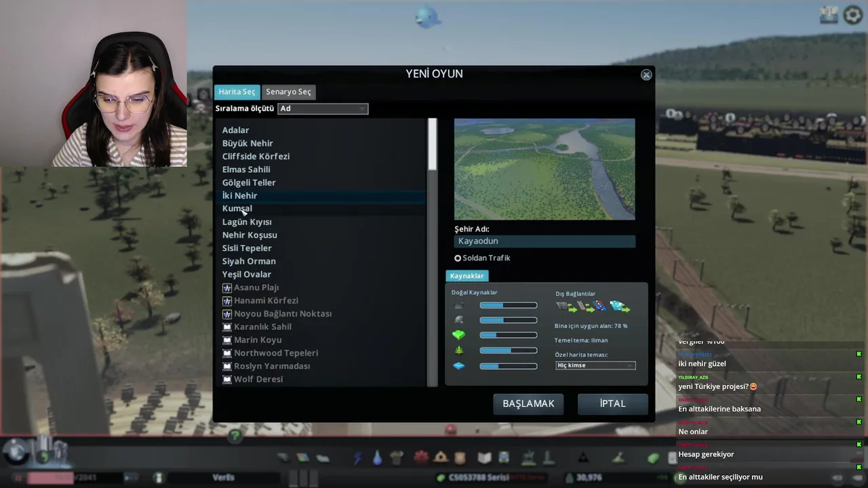Select the Kaynaklar tab
Viewport: 868px width, 488px height.
(467, 276)
